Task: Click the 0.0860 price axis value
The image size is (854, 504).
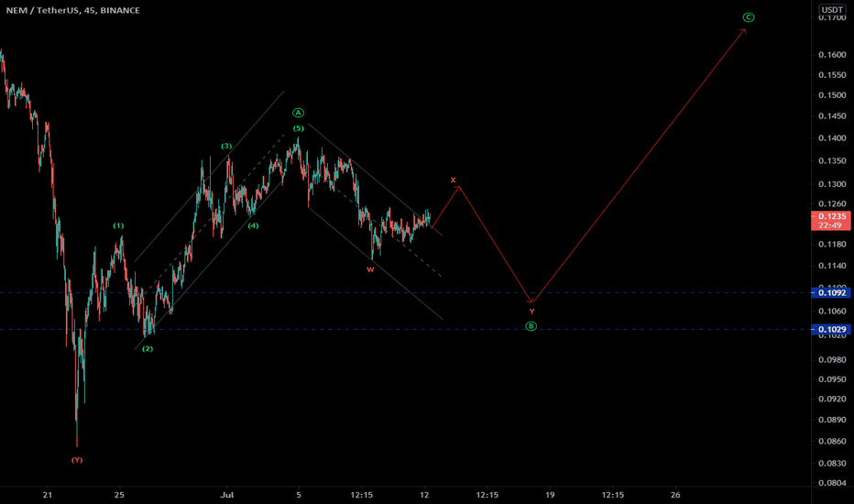Action: [832, 442]
